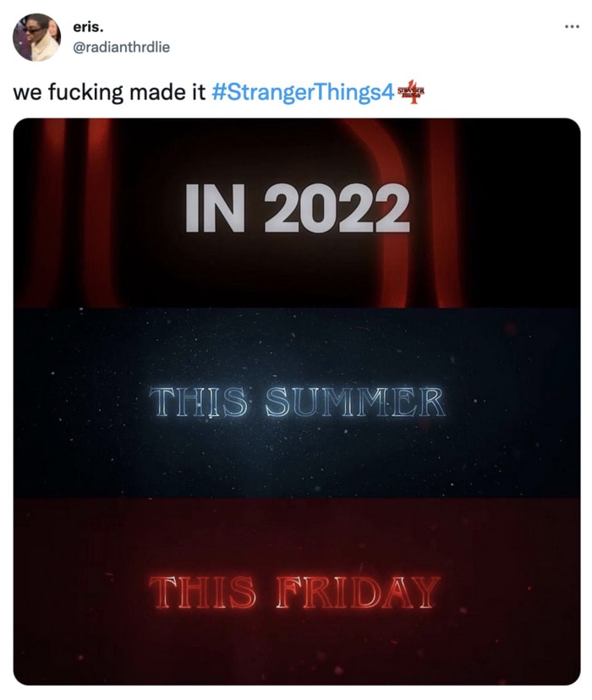Click the tweet text before the hashtag

(109, 93)
